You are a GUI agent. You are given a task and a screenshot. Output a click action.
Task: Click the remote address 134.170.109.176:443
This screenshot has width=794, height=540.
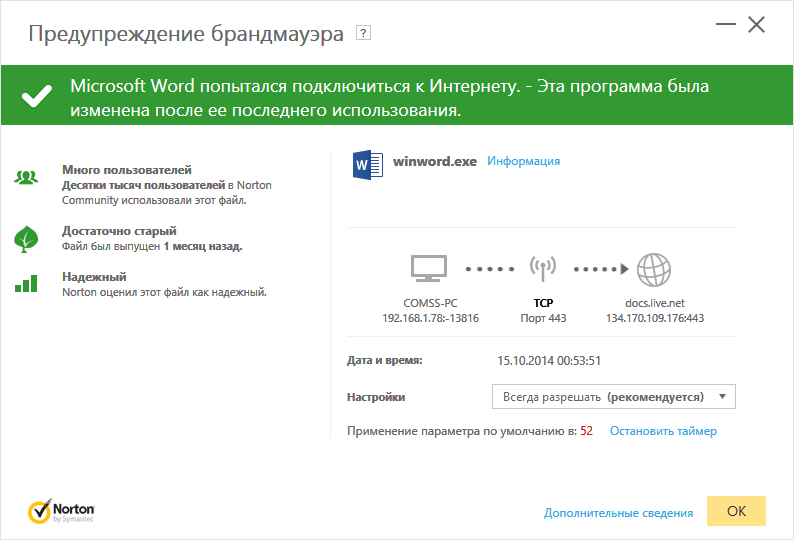click(x=655, y=318)
